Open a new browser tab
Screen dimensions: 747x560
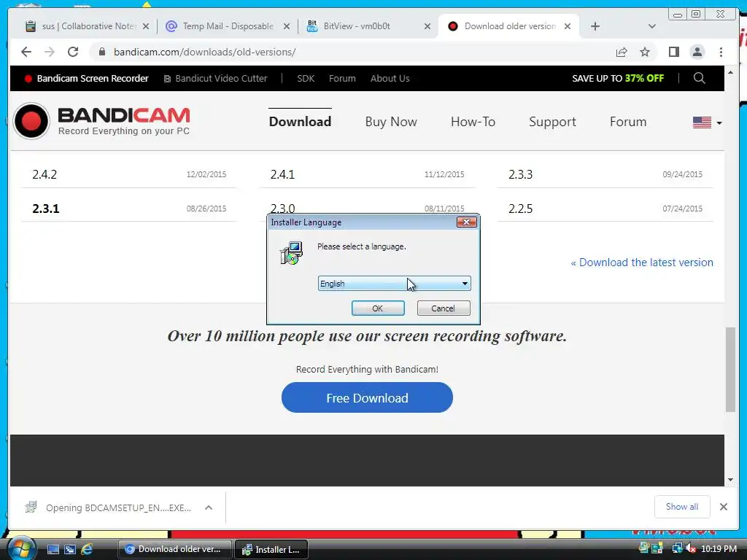click(595, 26)
